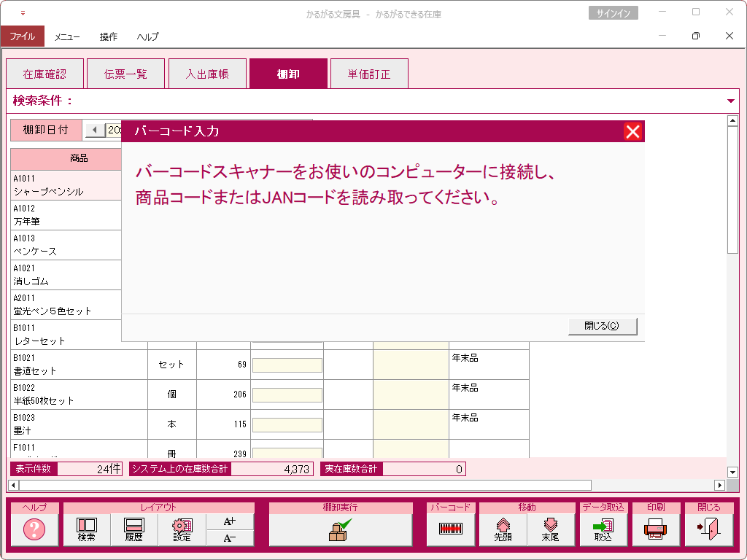Open the history (履歴) layout icon

(134, 529)
